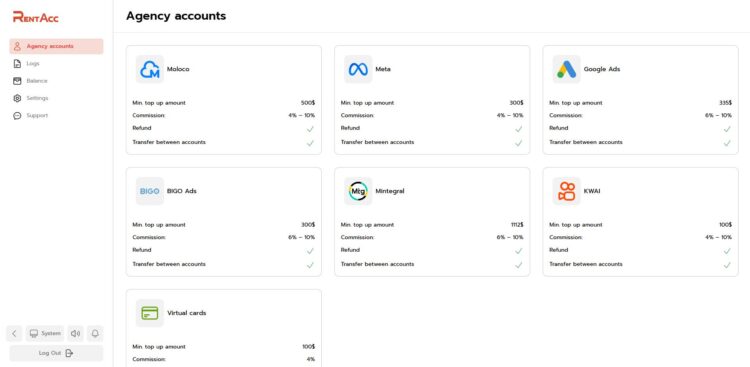Image resolution: width=750 pixels, height=367 pixels.
Task: Click the Settings gear icon in the sidebar
Action: (17, 98)
